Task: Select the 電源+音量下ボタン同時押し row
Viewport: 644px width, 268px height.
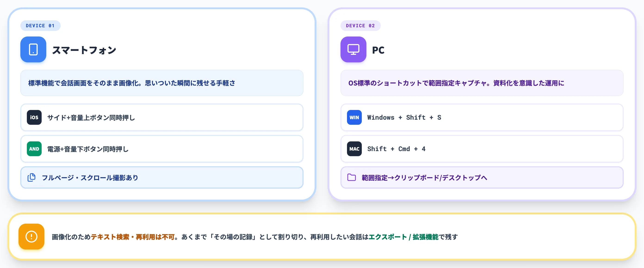Action: pos(162,149)
